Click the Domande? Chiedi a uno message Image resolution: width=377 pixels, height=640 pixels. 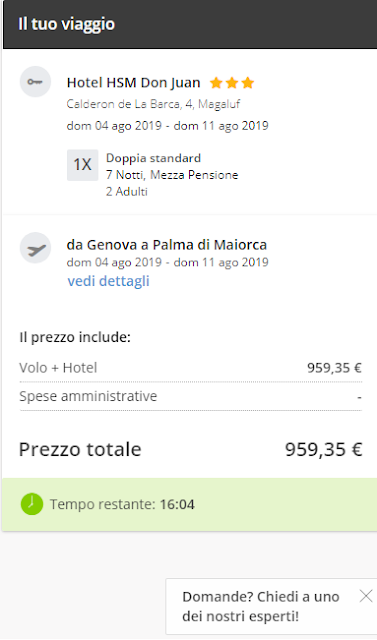point(261,606)
